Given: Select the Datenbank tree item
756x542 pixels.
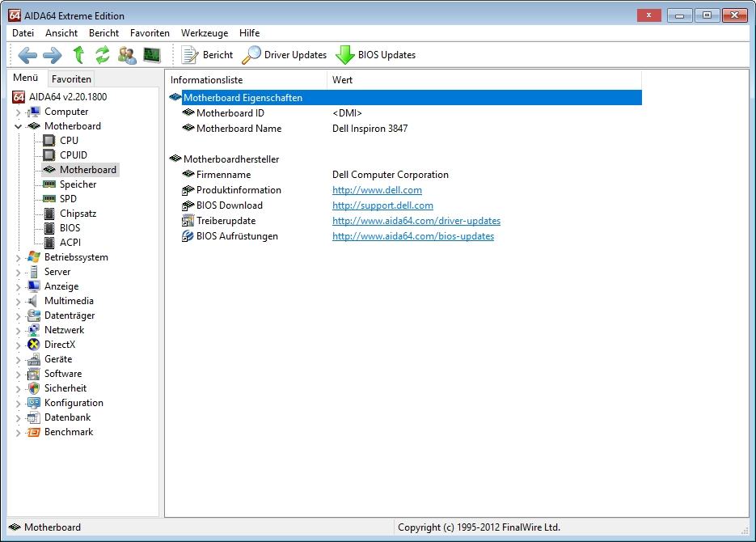Looking at the screenshot, I should (x=67, y=417).
